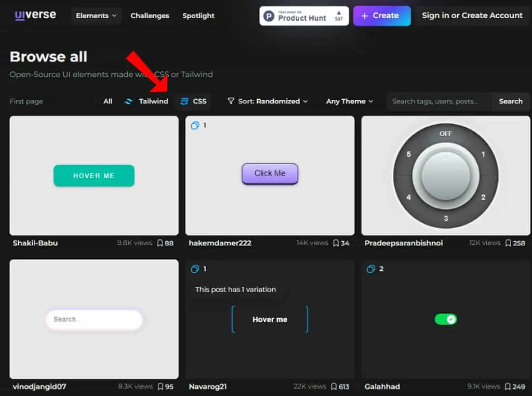Image resolution: width=532 pixels, height=396 pixels.
Task: Expand the Sort: Randomized dropdown
Action: [268, 101]
